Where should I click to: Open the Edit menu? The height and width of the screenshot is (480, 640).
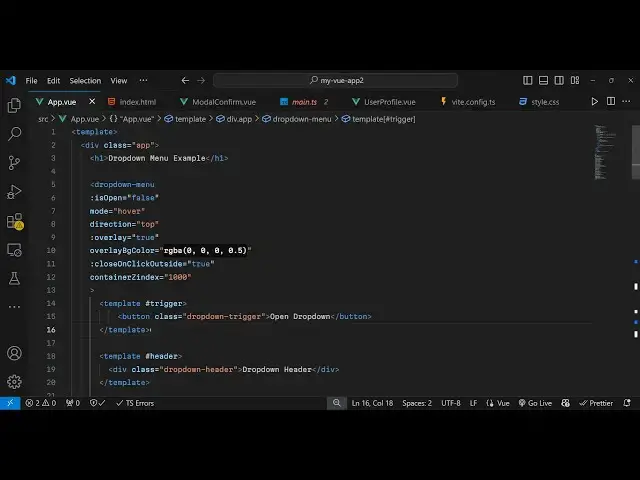(x=53, y=81)
